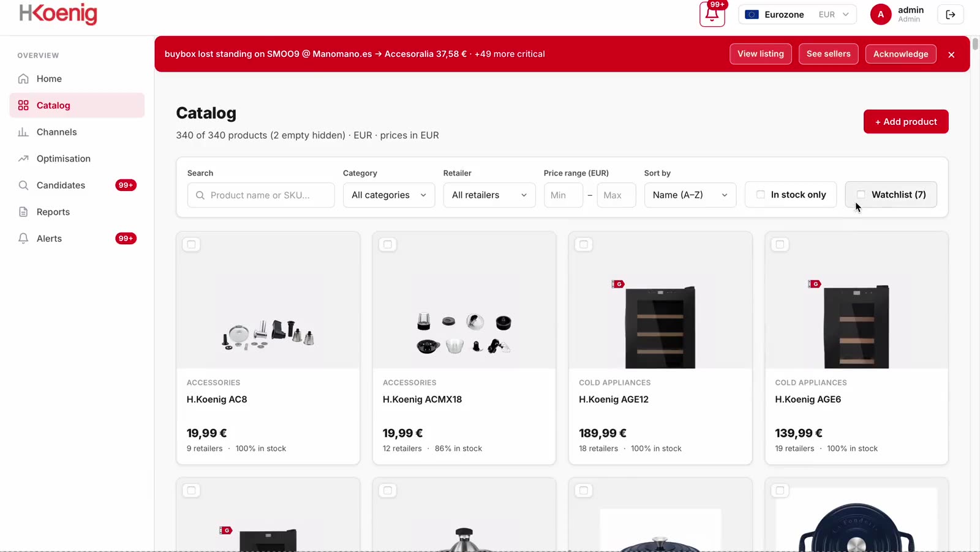Select the H.Koenig AGE12 checkbox
Image resolution: width=980 pixels, height=552 pixels.
(584, 245)
